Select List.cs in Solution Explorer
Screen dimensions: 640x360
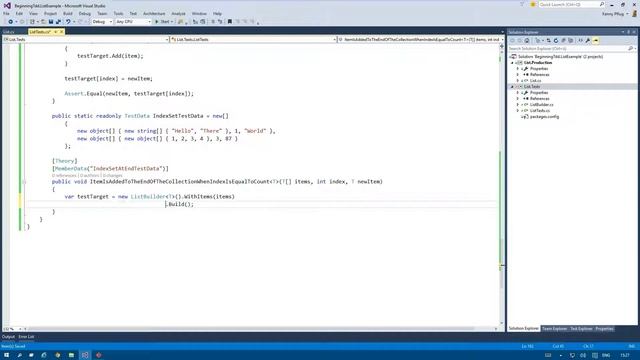pos(536,81)
